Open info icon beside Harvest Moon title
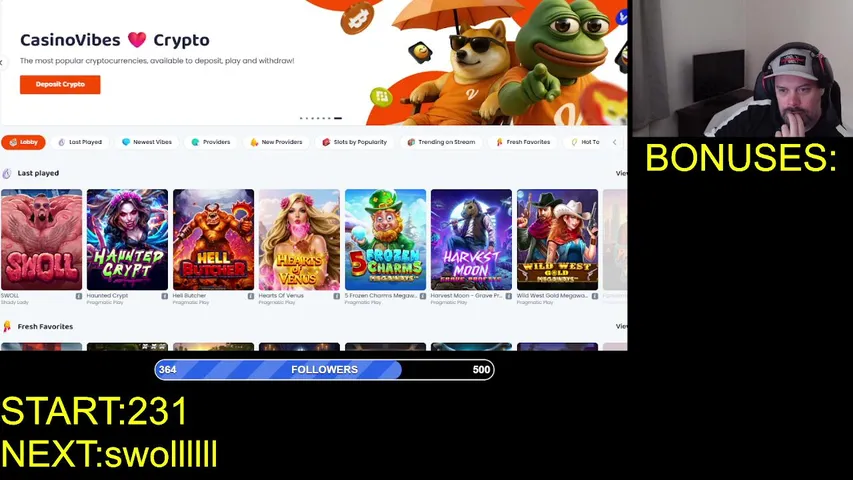Image resolution: width=853 pixels, height=480 pixels. [x=509, y=296]
